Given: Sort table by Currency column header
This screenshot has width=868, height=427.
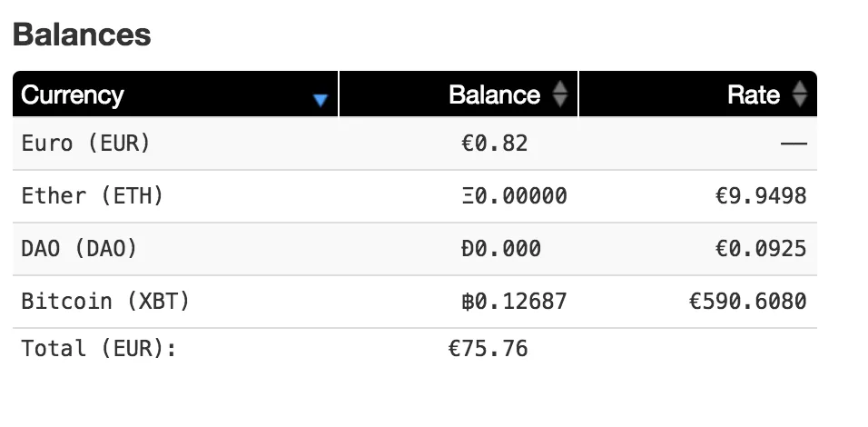Looking at the screenshot, I should 175,94.
